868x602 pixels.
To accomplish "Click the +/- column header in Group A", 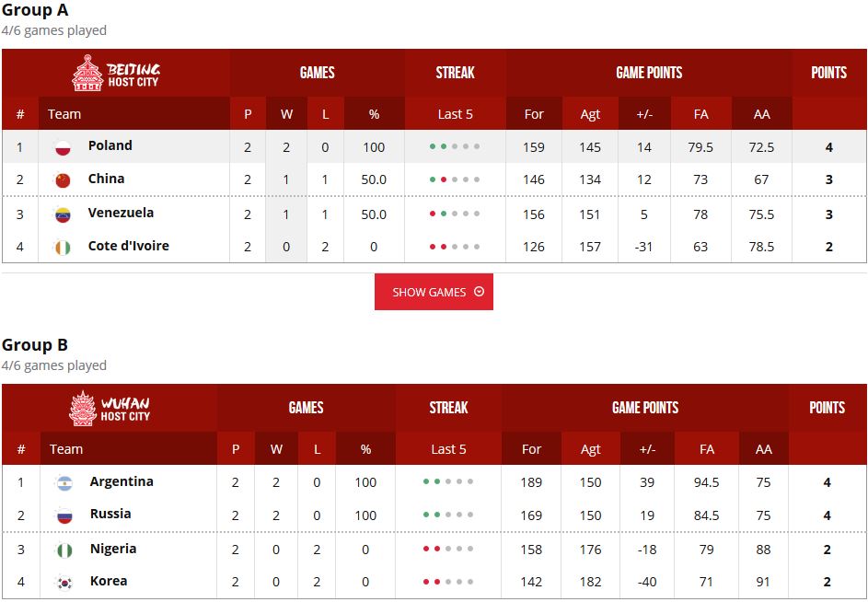I will click(644, 114).
